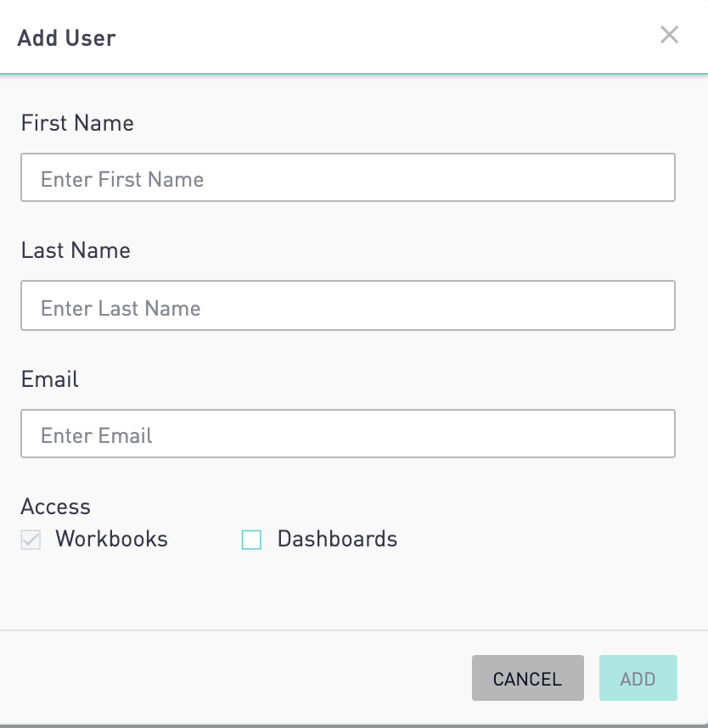Viewport: 708px width, 728px height.
Task: Toggle the Workbooks access checkbox
Action: click(x=31, y=540)
